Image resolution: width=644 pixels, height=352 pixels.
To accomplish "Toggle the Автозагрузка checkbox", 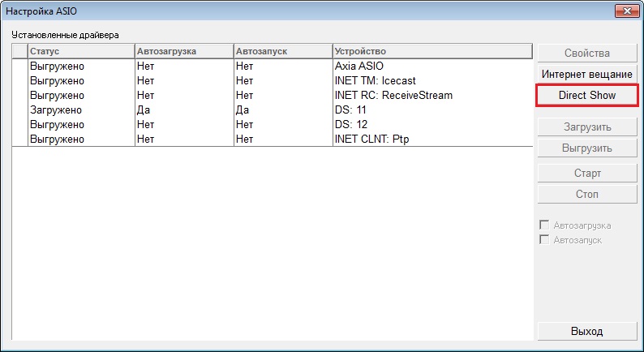I will pos(544,225).
